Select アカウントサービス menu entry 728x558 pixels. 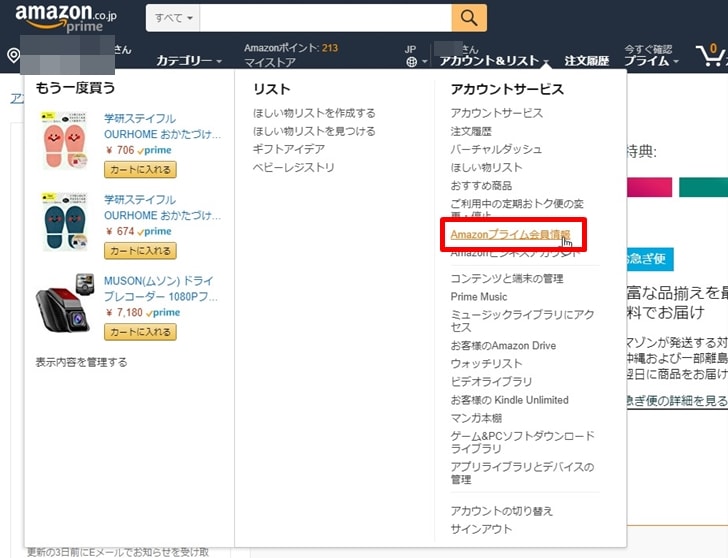tap(496, 113)
